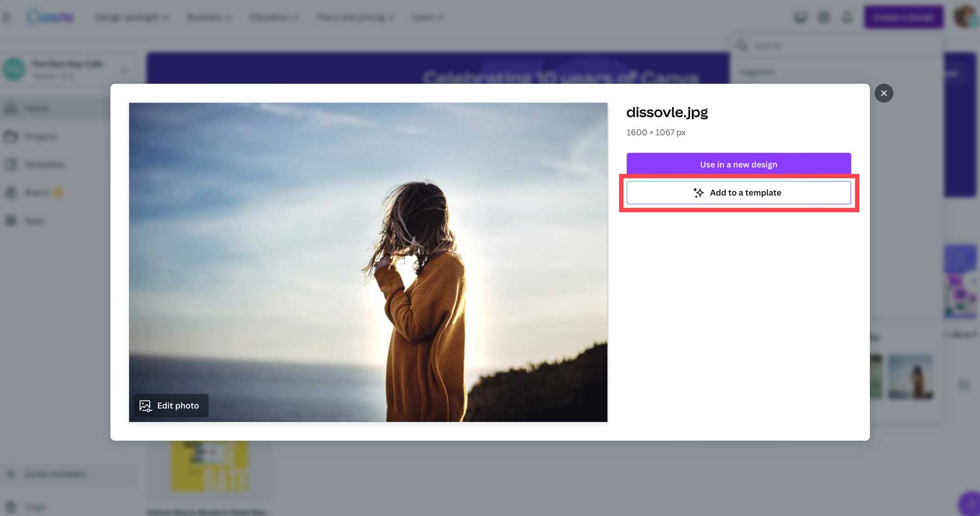Click Use in a new design
The image size is (980, 516).
click(738, 164)
